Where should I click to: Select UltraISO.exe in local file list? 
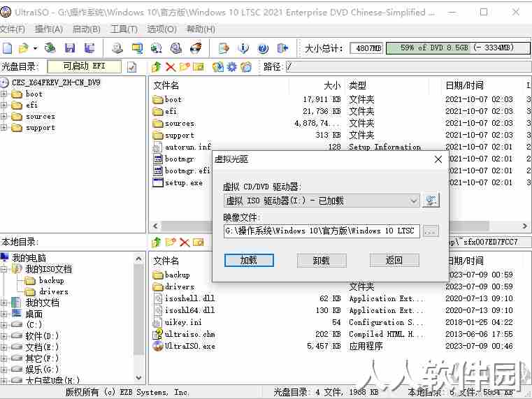pos(190,346)
